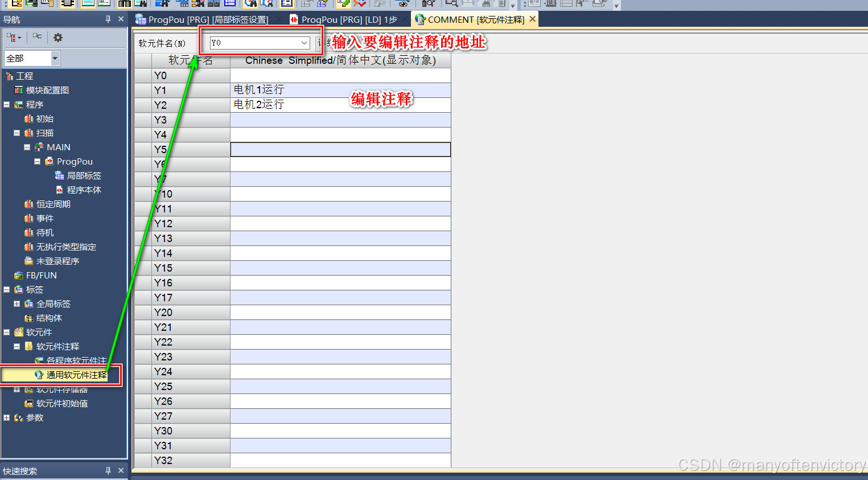Image resolution: width=868 pixels, height=480 pixels.
Task: Collapse the 程序 tree node
Action: click(x=7, y=104)
